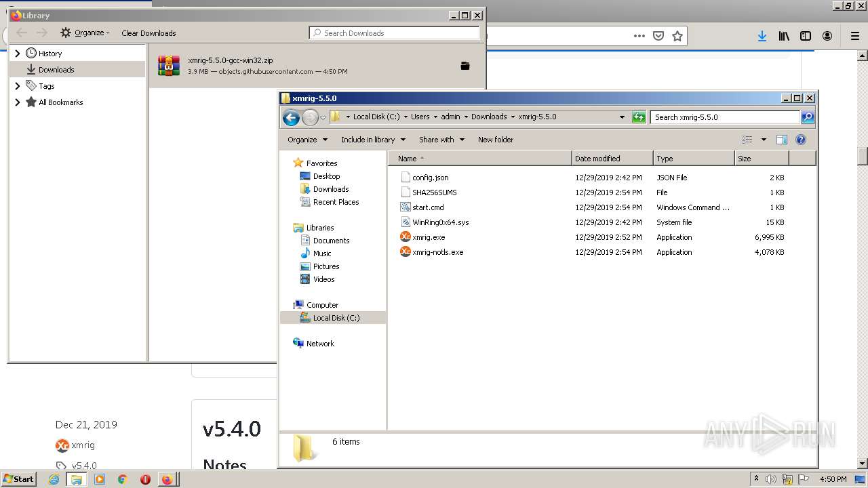Click the Start button

[x=18, y=479]
